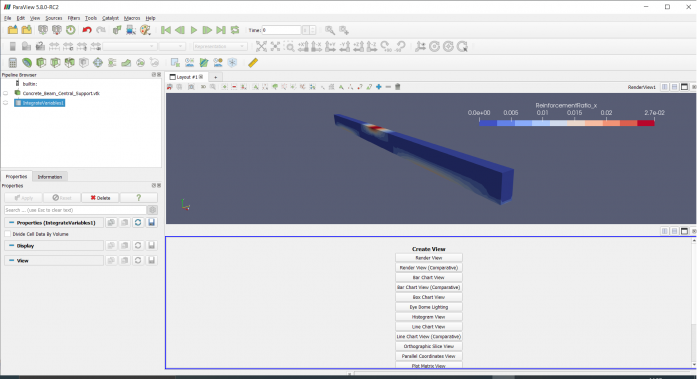This screenshot has height=379, width=700.
Task: Click the Calculator filter icon
Action: (x=12, y=62)
